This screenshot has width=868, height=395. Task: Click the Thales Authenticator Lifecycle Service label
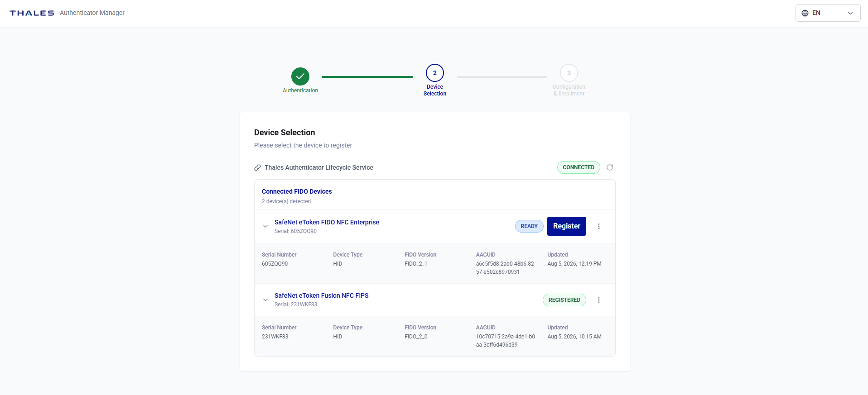(x=319, y=167)
